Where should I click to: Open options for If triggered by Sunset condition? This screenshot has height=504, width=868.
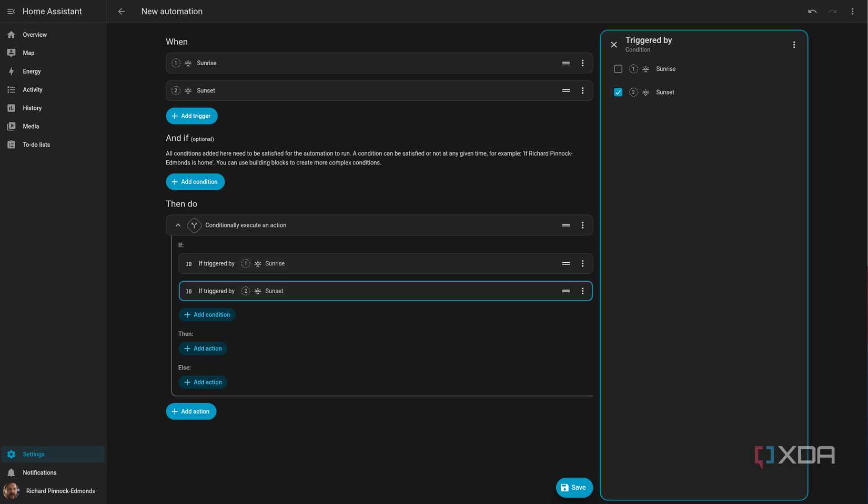582,291
